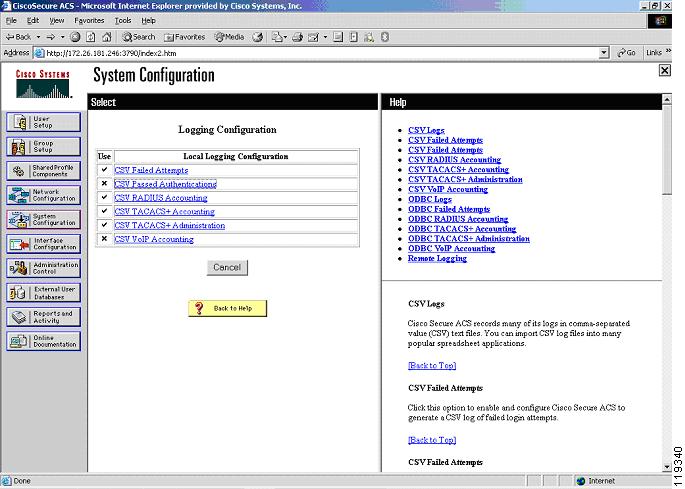Open Online Documentation section
The height and width of the screenshot is (489, 685).
click(x=43, y=341)
